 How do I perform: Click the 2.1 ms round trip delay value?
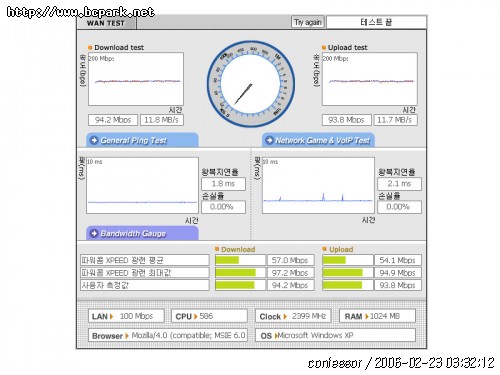(x=399, y=184)
